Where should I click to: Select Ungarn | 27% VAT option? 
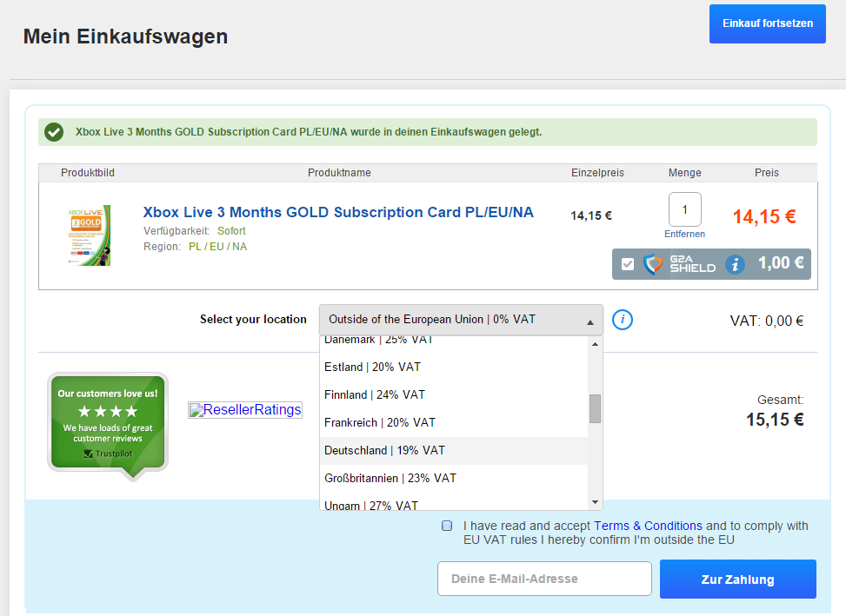pos(453,503)
